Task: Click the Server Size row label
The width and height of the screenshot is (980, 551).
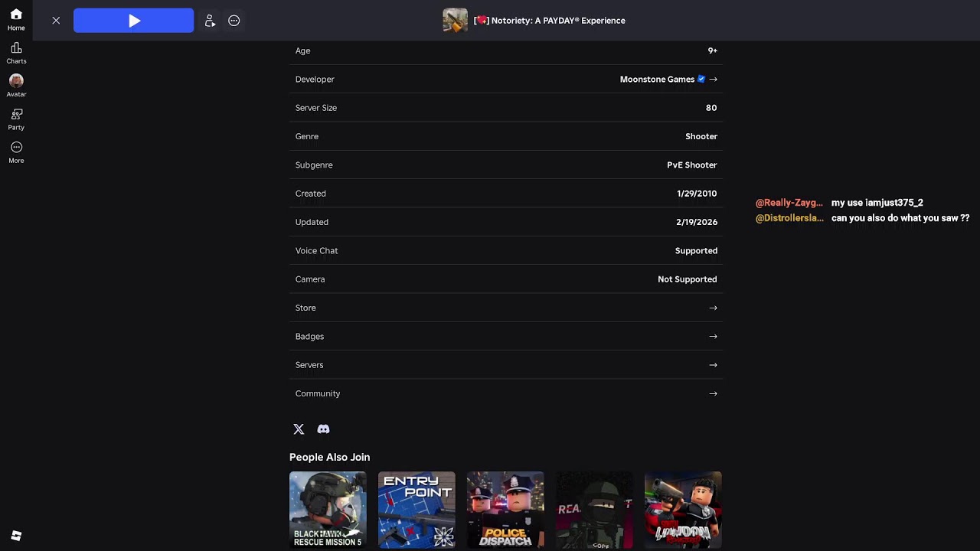Action: pos(316,108)
